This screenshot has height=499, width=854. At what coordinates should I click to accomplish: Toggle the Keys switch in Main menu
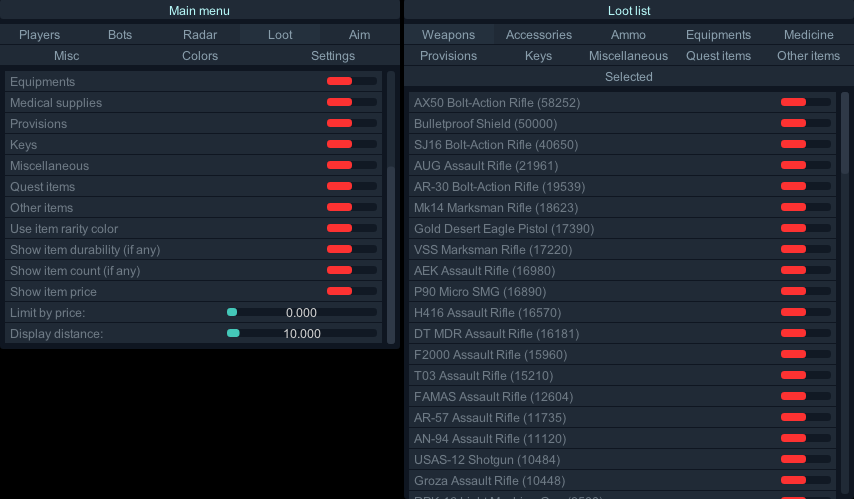352,144
